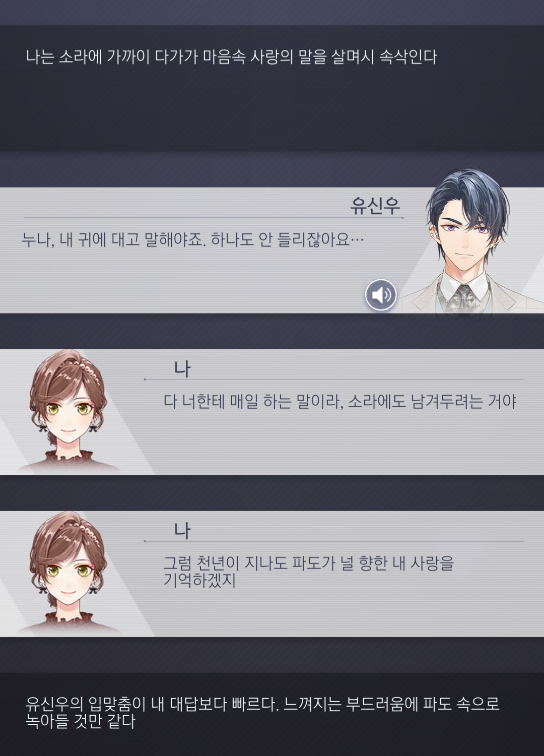The width and height of the screenshot is (544, 756).
Task: Tap the '녹아들 것만 같다' narration line
Action: click(81, 721)
